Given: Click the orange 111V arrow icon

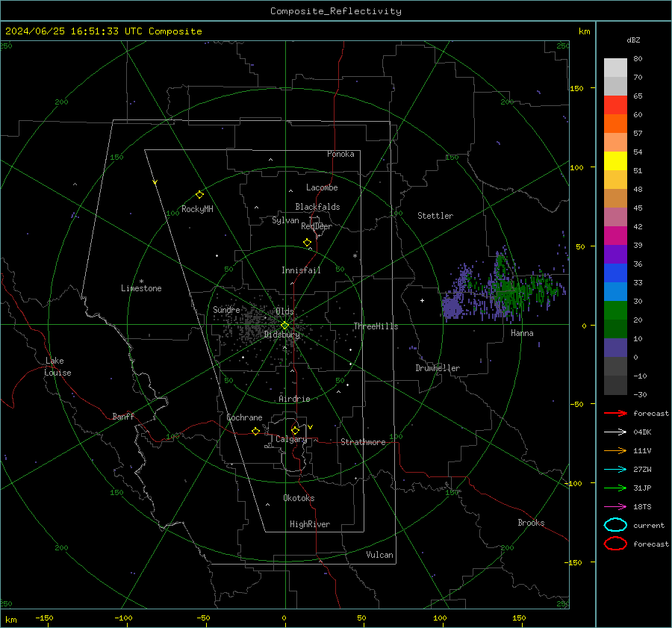Looking at the screenshot, I should (615, 450).
